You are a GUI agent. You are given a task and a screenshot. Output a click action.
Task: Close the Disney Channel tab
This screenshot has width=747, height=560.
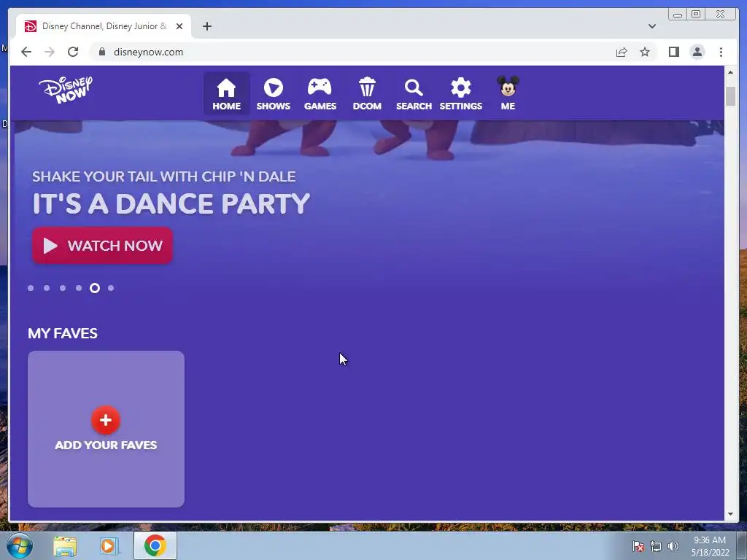point(179,26)
